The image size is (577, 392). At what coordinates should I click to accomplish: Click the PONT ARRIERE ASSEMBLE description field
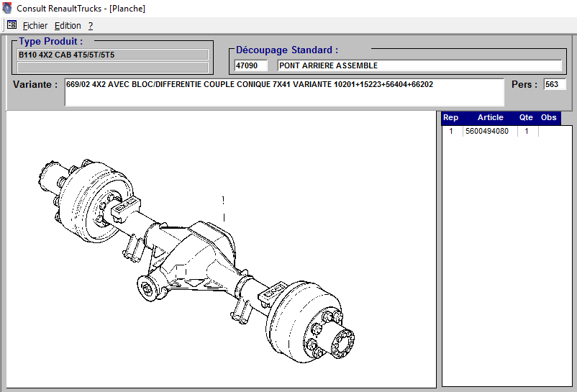pyautogui.click(x=419, y=65)
